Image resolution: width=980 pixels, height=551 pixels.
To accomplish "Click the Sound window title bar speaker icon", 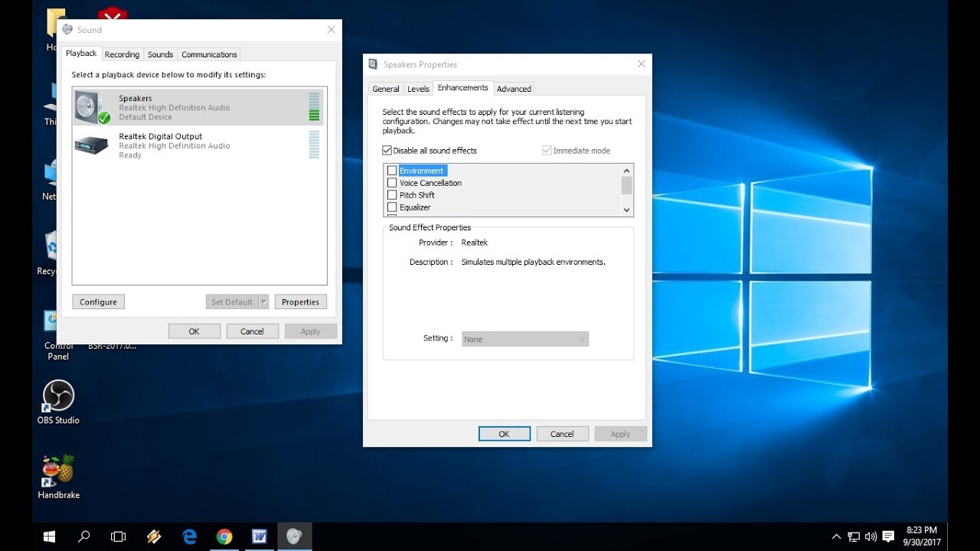I will [x=67, y=30].
